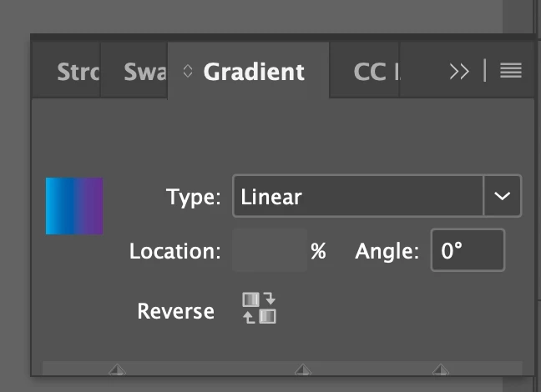Click the Type label
The height and width of the screenshot is (392, 541).
coord(193,198)
